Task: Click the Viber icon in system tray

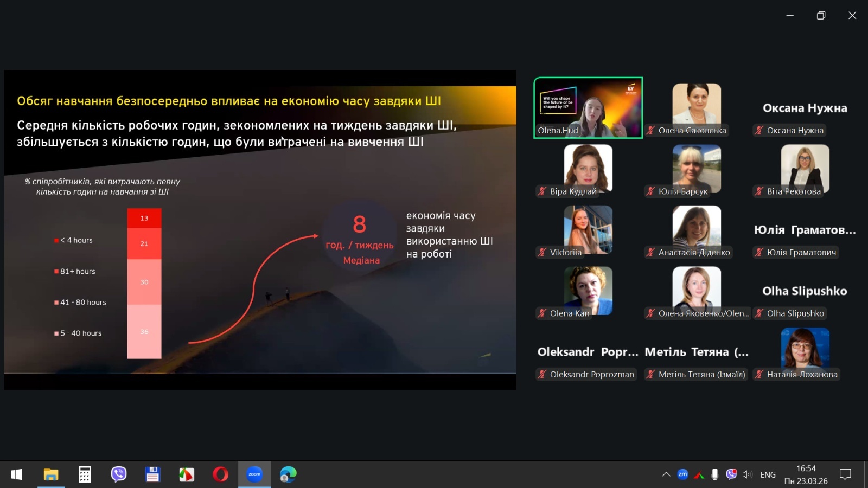Action: click(x=731, y=474)
